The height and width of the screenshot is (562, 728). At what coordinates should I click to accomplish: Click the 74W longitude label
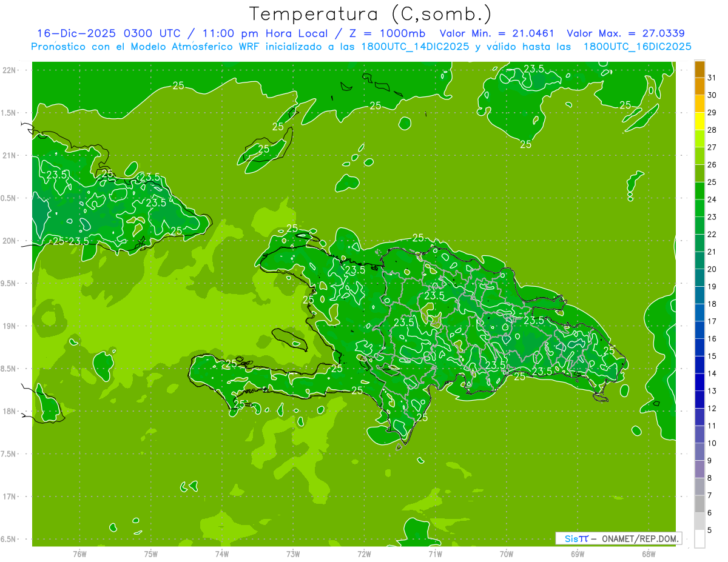222,554
